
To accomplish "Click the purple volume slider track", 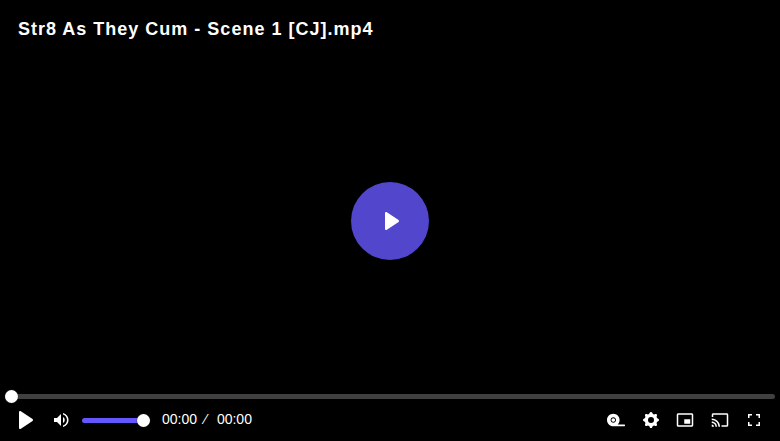I will point(110,421).
